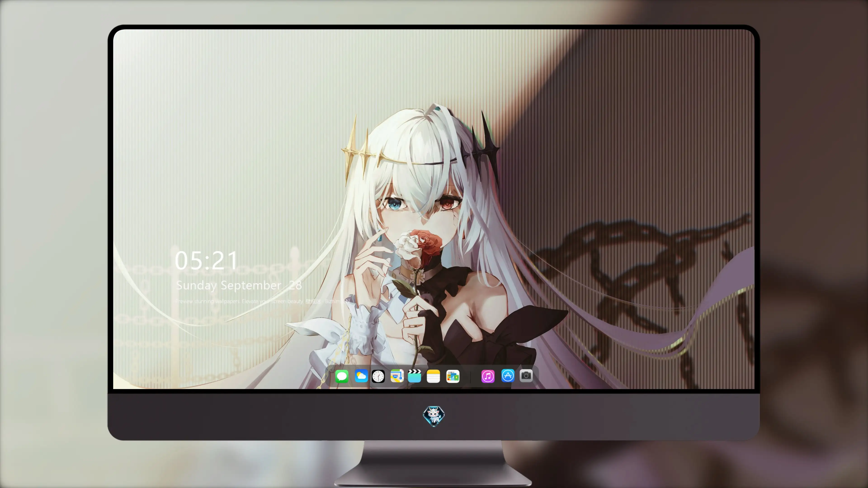Click the Sunday September 28 date text

239,285
